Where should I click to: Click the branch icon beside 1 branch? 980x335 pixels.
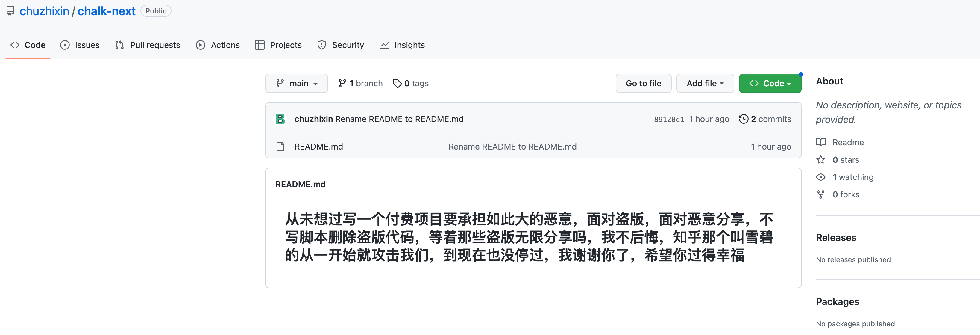click(x=342, y=83)
